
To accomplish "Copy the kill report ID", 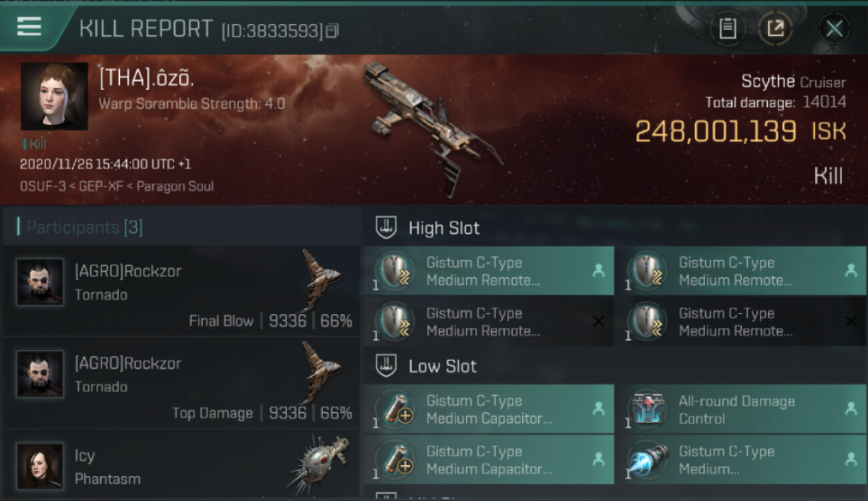I will pos(333,31).
